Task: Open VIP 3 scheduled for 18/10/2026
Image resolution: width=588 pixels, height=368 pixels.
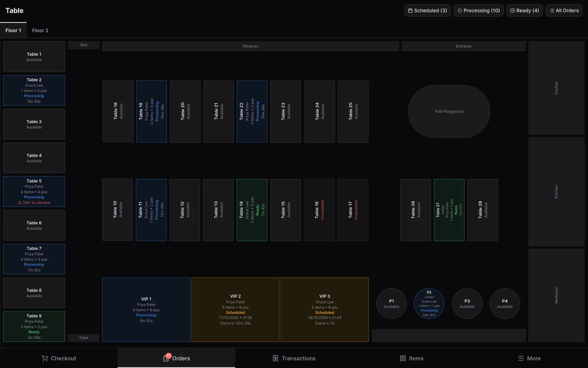Action: [325, 310]
